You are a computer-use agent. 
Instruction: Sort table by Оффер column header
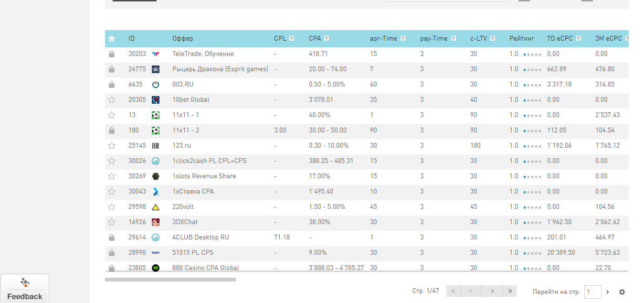[183, 39]
